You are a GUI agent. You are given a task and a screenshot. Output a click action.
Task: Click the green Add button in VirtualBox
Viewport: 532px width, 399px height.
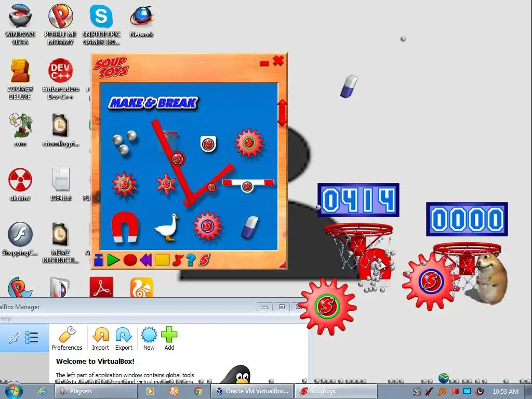pos(169,338)
